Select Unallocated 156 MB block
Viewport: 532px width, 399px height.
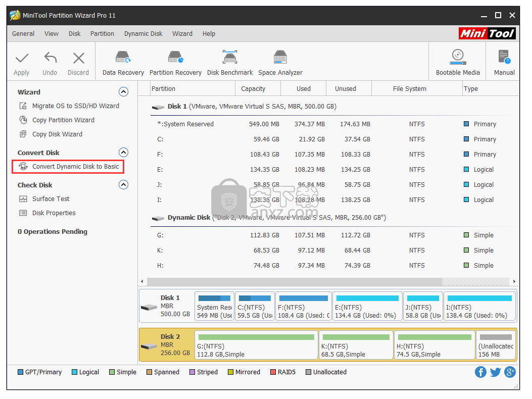[x=496, y=345]
